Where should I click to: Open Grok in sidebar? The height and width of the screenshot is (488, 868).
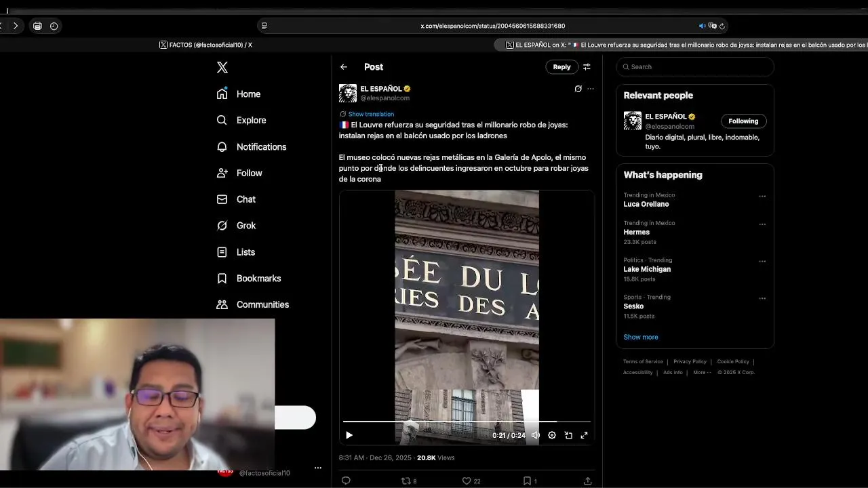236,226
